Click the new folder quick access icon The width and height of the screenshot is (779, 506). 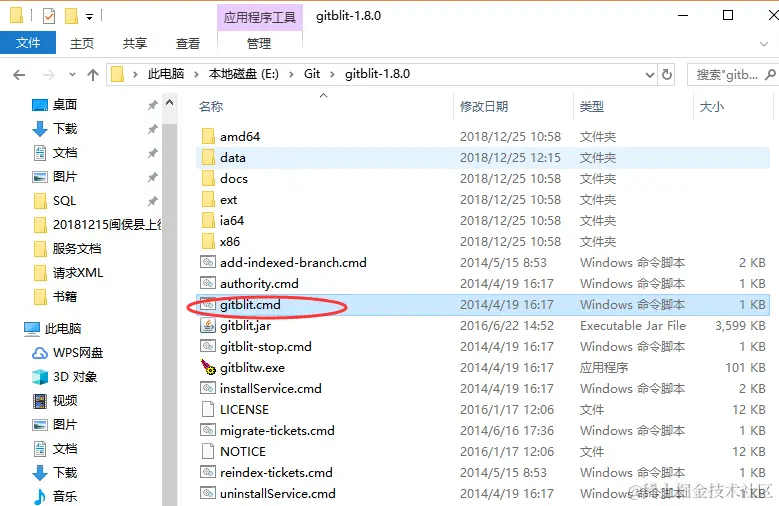[72, 16]
